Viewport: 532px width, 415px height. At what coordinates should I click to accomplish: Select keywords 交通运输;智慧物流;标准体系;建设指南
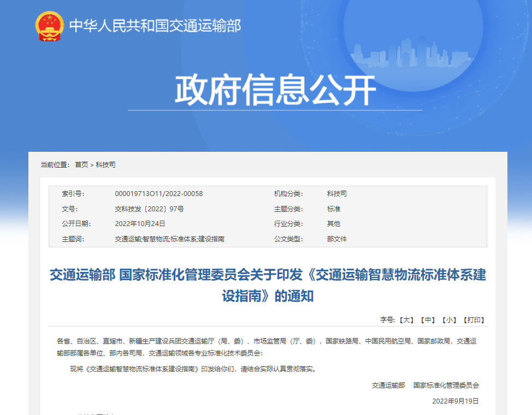[x=170, y=239]
